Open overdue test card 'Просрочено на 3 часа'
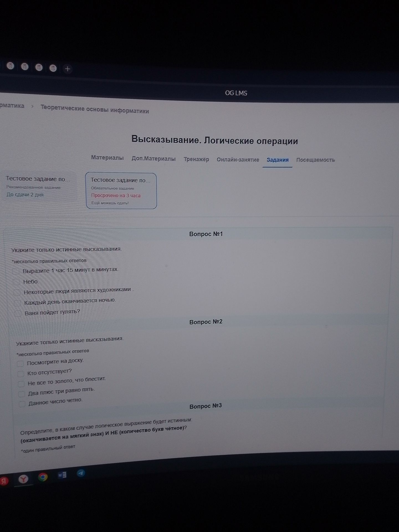This screenshot has width=399, height=532. [121, 191]
